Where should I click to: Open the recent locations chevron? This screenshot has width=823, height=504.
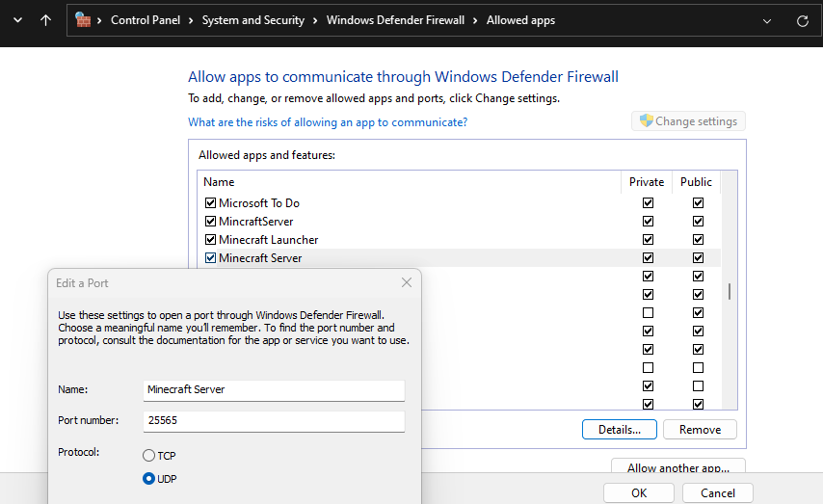coord(16,20)
